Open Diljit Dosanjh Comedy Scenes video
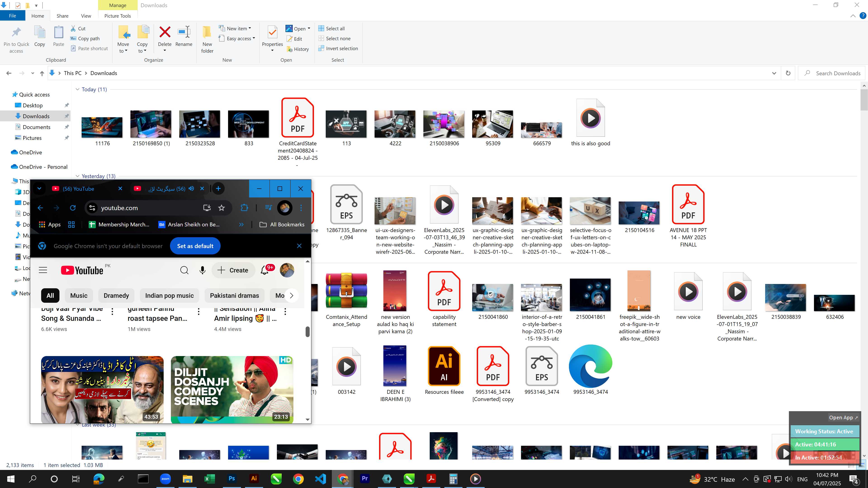The image size is (868, 488). click(232, 389)
